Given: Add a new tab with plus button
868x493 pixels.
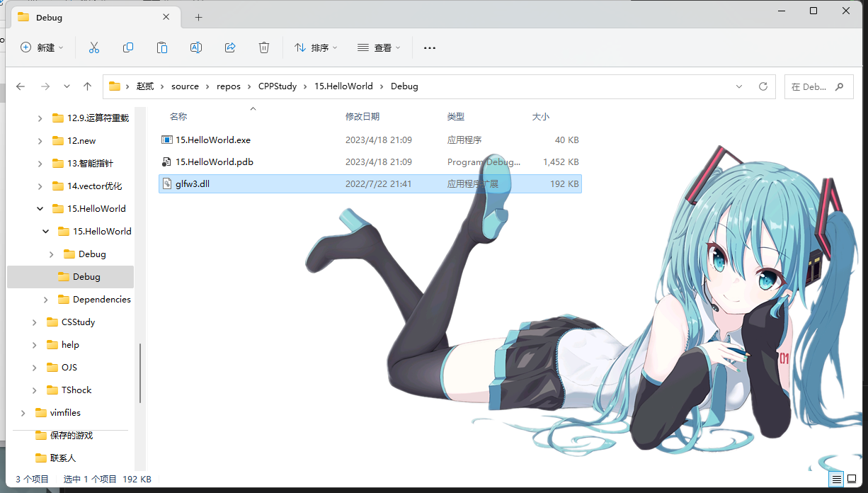Looking at the screenshot, I should coord(199,17).
